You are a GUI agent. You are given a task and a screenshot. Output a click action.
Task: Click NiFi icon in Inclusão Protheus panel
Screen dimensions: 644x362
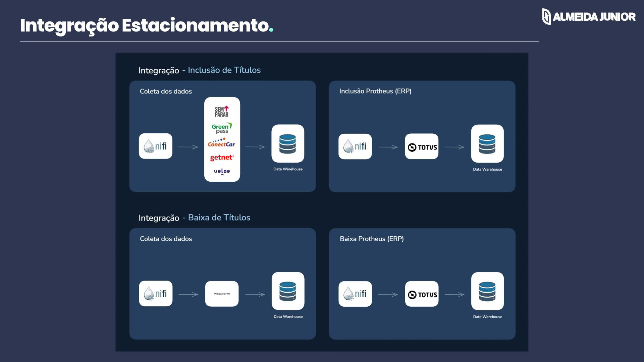(x=355, y=146)
